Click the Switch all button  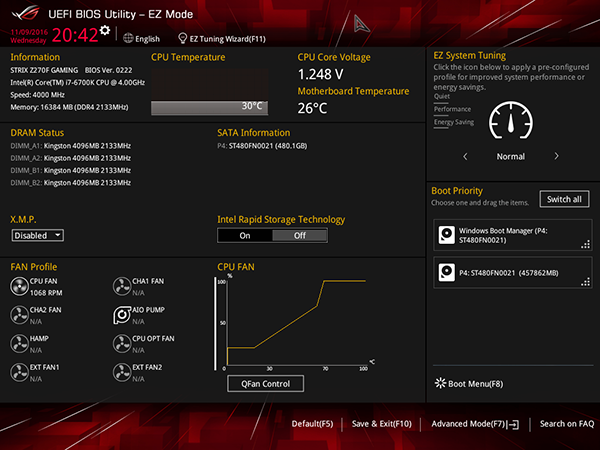tap(564, 199)
